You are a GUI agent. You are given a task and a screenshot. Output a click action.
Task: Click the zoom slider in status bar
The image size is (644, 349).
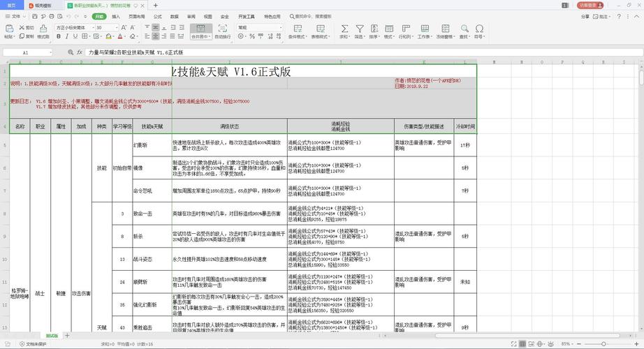coord(603,344)
